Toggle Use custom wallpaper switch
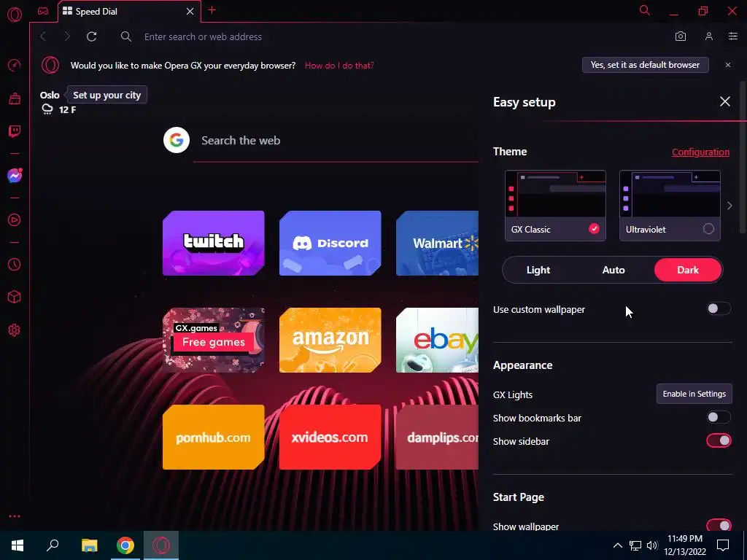The image size is (747, 560). [719, 308]
